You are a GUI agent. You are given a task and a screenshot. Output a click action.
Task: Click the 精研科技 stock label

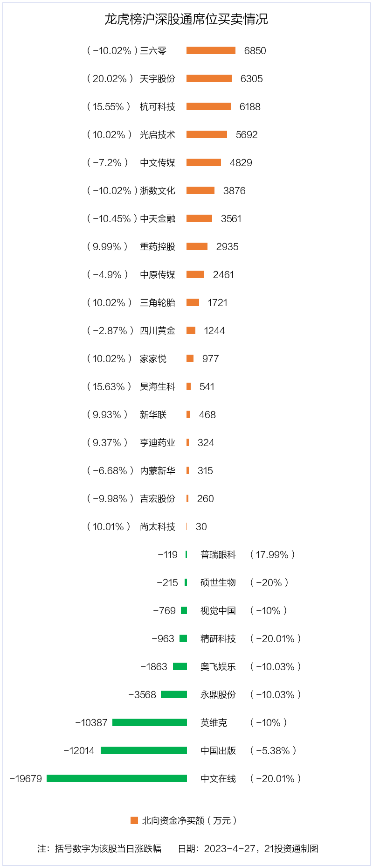coord(218,638)
